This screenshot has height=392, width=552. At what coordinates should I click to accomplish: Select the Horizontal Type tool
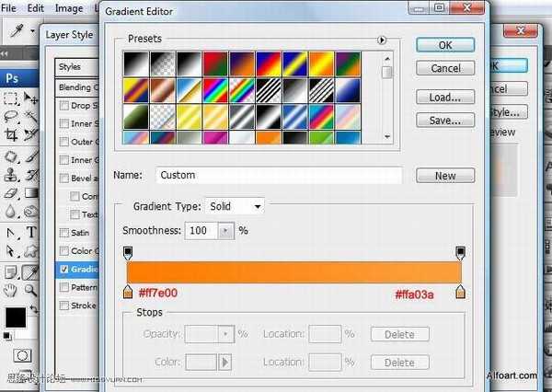click(x=30, y=233)
